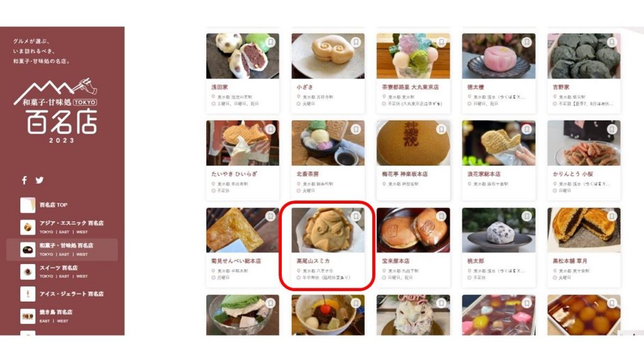Bookmark the 桃太郎 shop card
The height and width of the screenshot is (362, 644).
526,216
